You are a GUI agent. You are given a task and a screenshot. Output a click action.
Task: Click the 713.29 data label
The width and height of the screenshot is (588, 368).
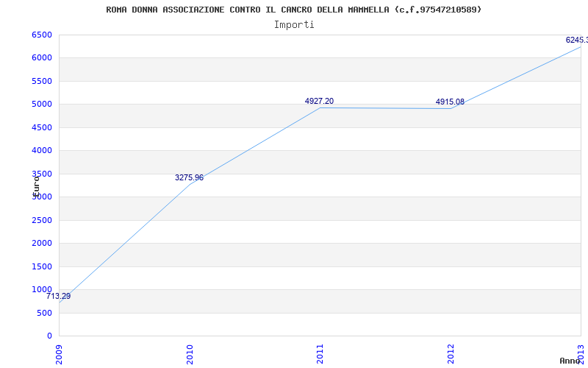59,297
